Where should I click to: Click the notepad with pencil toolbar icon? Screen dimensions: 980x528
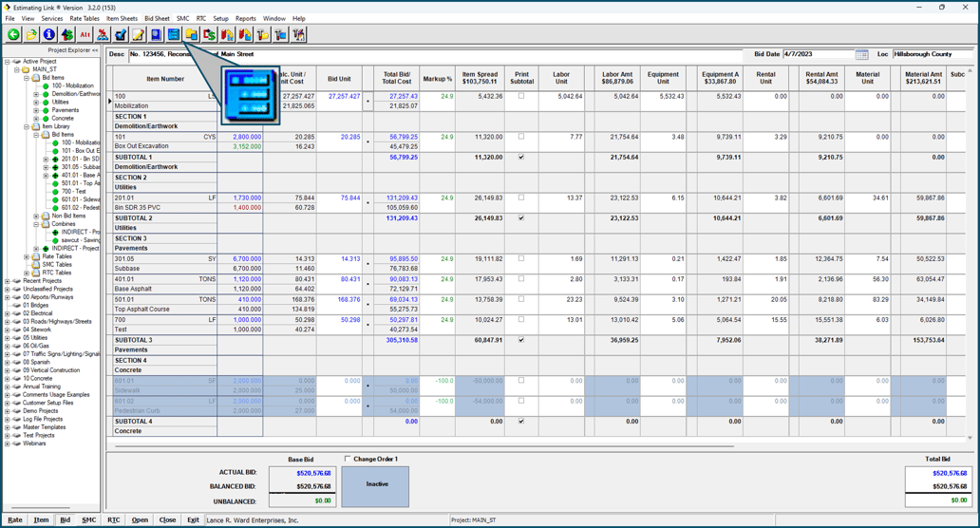point(138,35)
